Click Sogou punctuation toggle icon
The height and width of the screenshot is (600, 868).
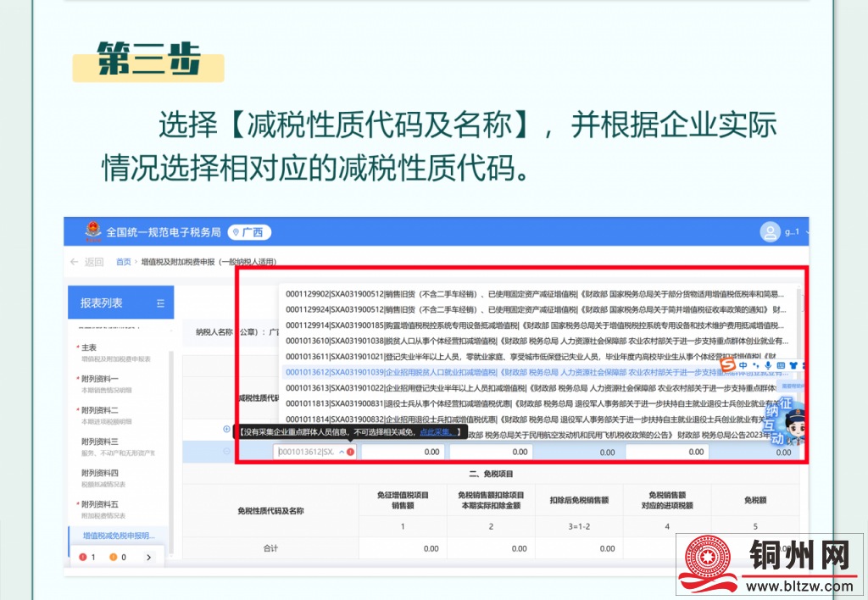coord(756,365)
